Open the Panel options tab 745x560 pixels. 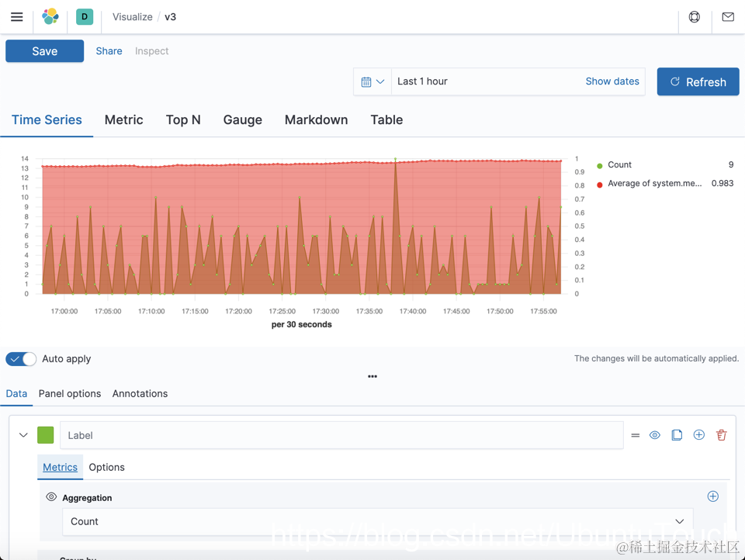pos(70,394)
